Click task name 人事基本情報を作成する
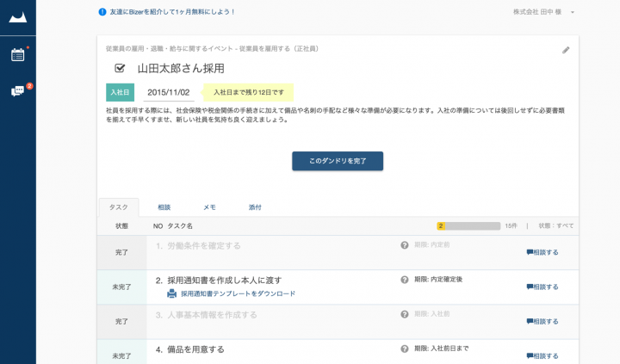This screenshot has width=620, height=364. (213, 315)
